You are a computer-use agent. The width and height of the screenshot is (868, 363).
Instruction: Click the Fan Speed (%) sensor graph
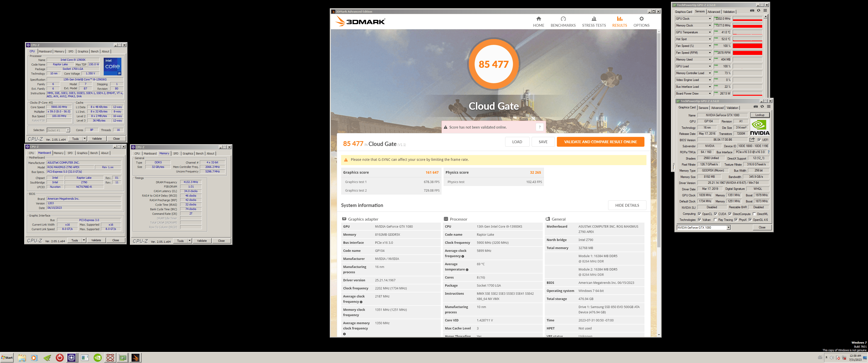[747, 46]
